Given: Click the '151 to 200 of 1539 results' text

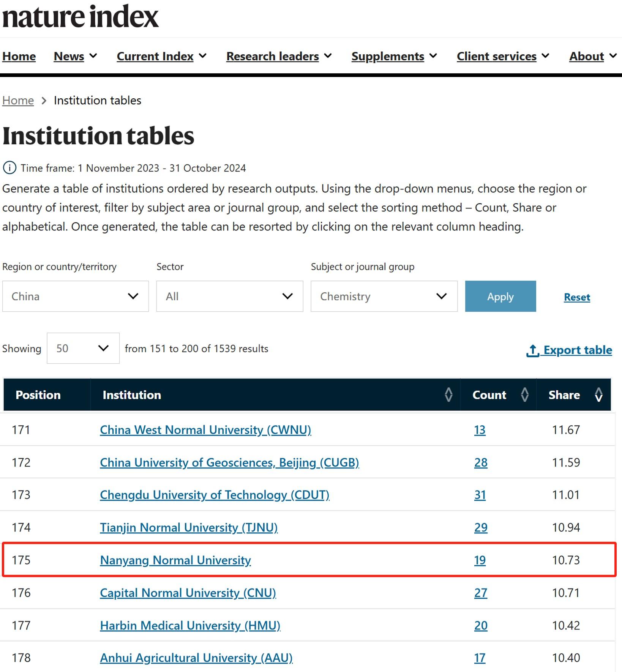Looking at the screenshot, I should click(209, 349).
